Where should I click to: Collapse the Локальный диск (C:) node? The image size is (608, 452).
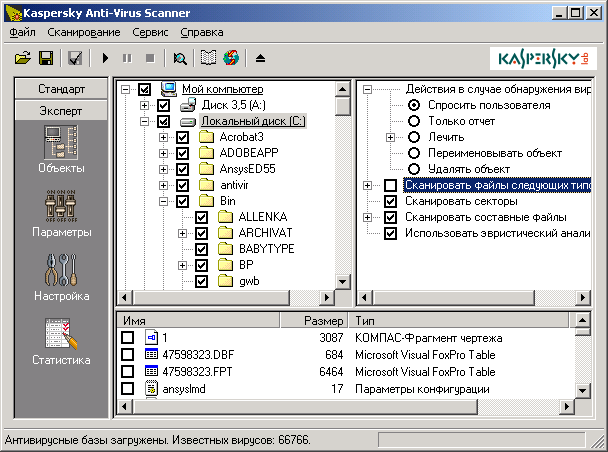pyautogui.click(x=144, y=122)
